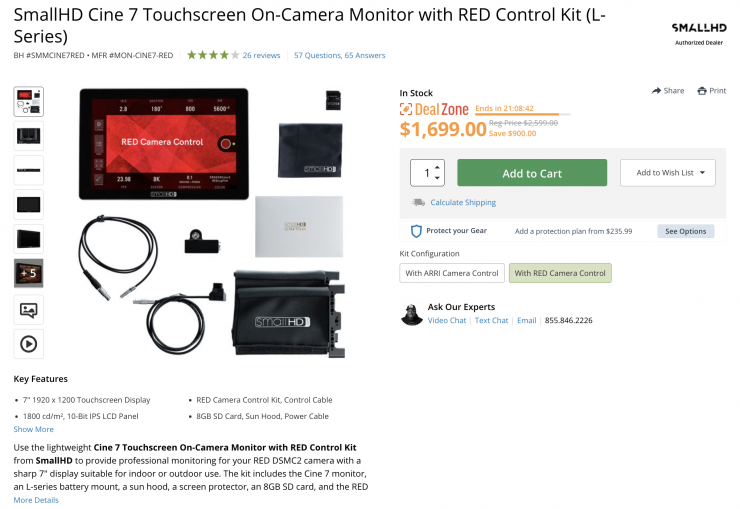Click the shipping truck icon
Image resolution: width=740 pixels, height=509 pixels.
coord(418,202)
